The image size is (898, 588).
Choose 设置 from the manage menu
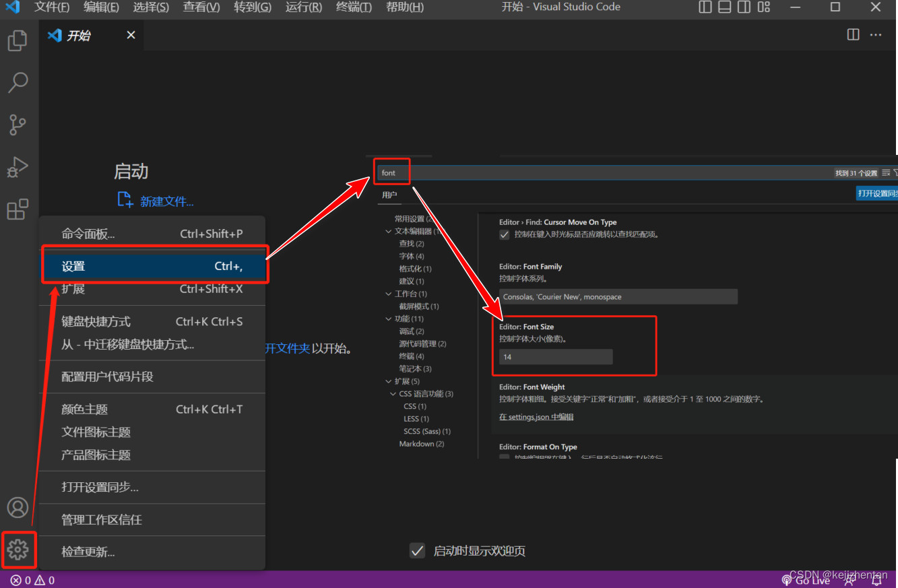pos(152,266)
